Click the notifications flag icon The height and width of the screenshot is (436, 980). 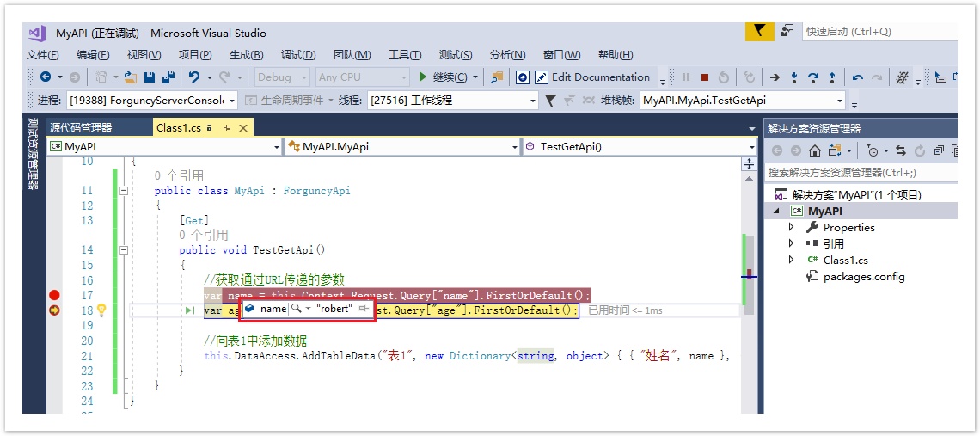point(760,31)
